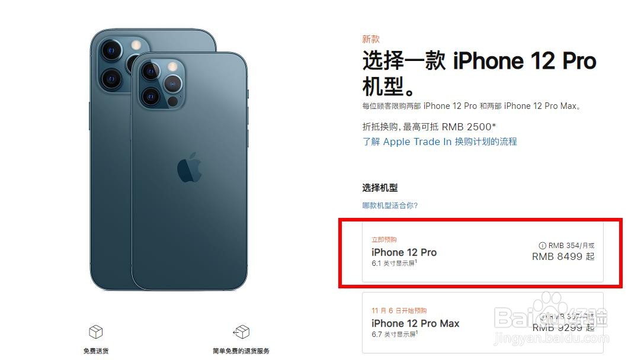Click the 11 月 6 日开始预购 label

pos(399,311)
